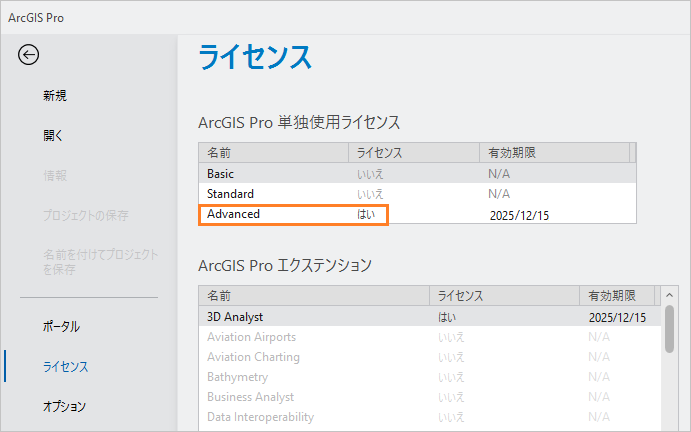Select the Bathymetry extension row
Image resolution: width=691 pixels, height=432 pixels.
(x=430, y=377)
